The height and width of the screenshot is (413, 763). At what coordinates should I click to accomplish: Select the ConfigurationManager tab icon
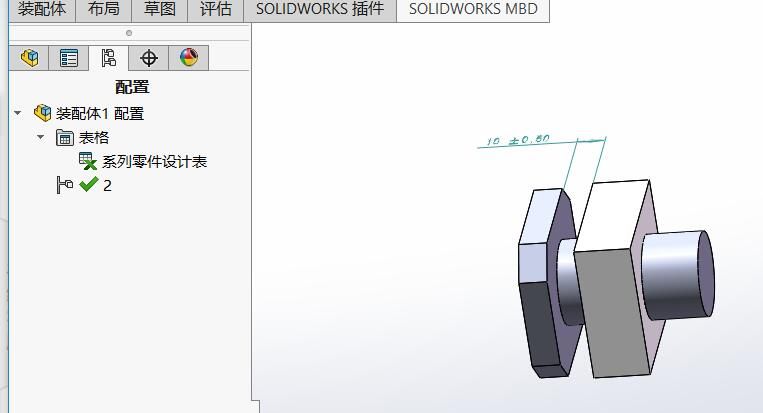coord(108,58)
